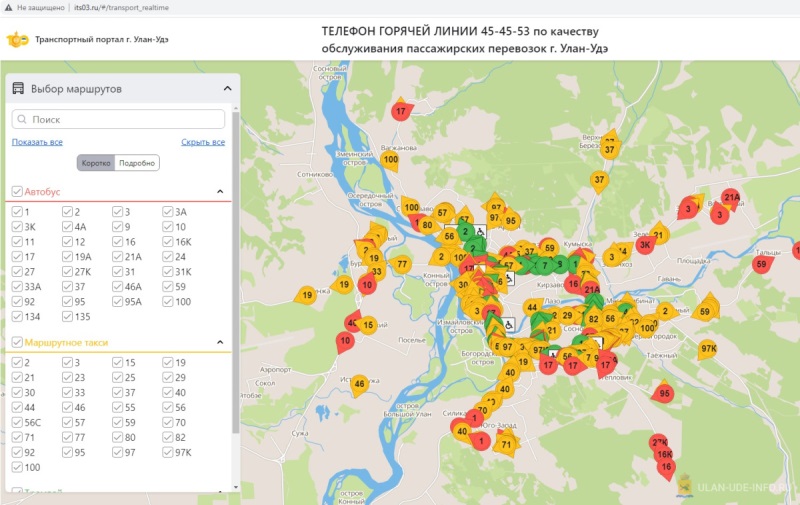
Task: Switch to the Подробно view
Action: coord(137,163)
